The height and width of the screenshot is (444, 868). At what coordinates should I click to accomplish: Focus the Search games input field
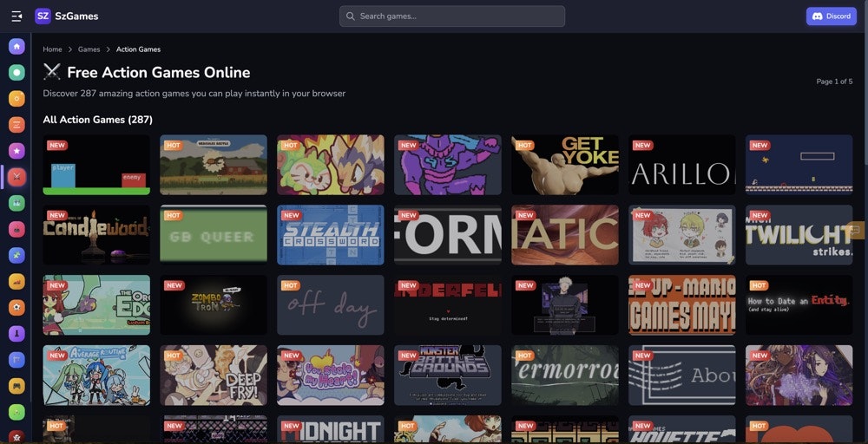pos(452,16)
